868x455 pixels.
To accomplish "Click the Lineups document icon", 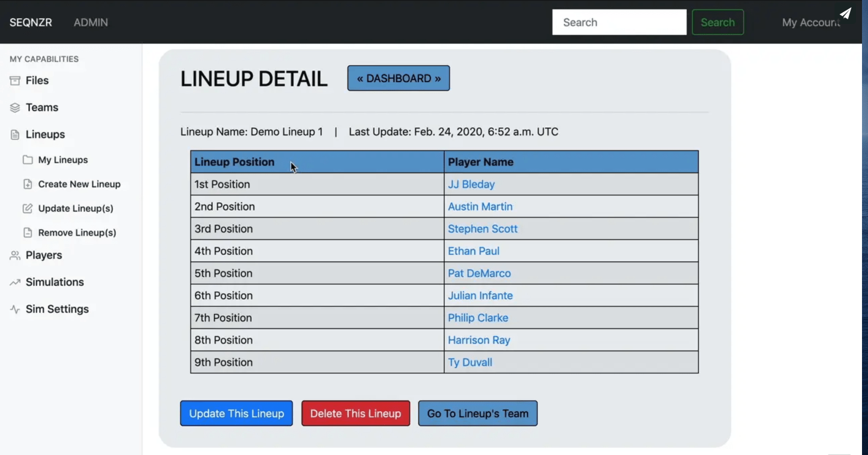I will [x=15, y=135].
